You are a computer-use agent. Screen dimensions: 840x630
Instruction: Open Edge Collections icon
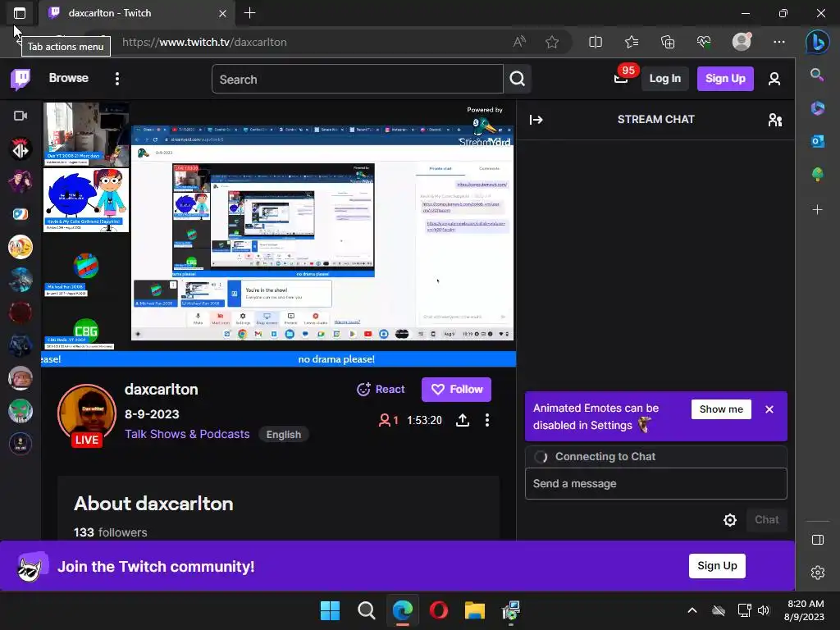pos(668,42)
